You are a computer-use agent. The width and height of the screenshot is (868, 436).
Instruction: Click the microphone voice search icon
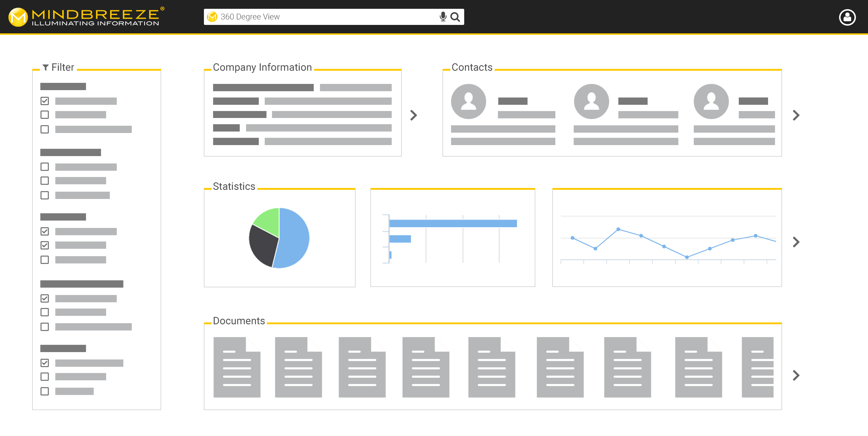[443, 17]
